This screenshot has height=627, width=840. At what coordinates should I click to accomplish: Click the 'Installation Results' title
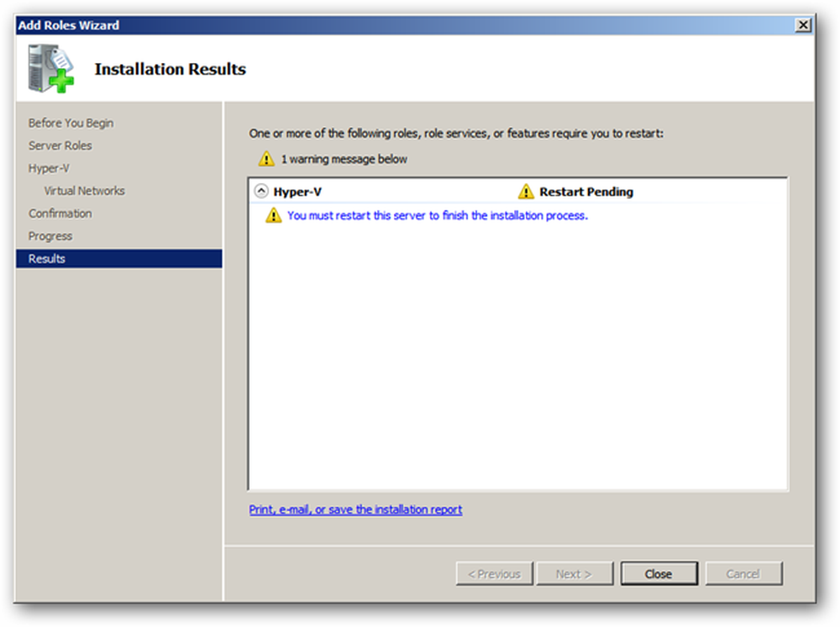(x=171, y=69)
